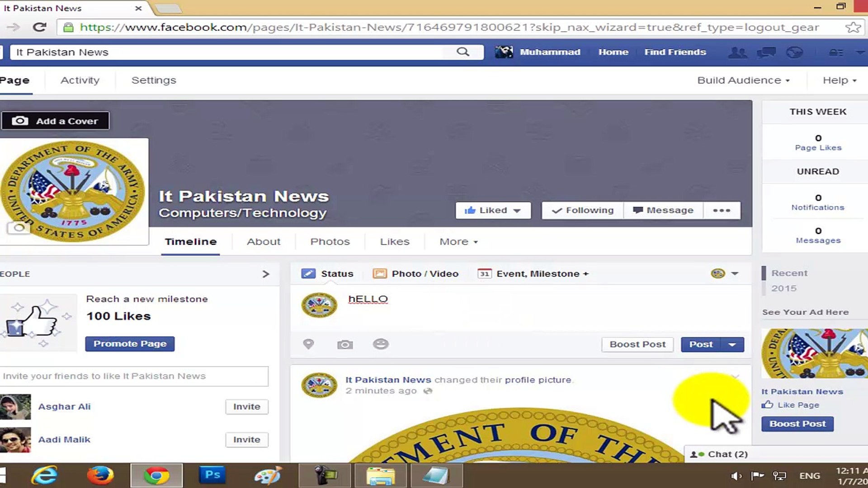This screenshot has height=488, width=868.
Task: Bookmark page with star icon in address bar
Action: (853, 28)
